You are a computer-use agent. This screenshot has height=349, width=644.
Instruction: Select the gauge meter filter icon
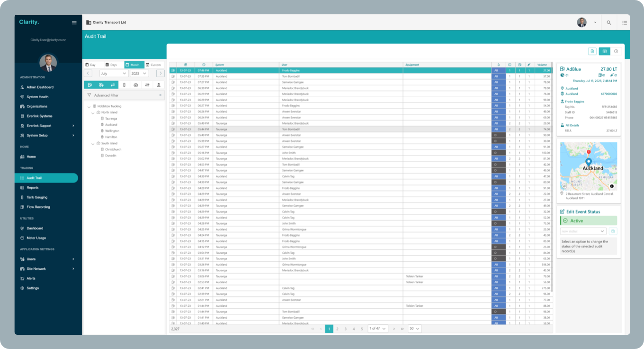pyautogui.click(x=135, y=85)
